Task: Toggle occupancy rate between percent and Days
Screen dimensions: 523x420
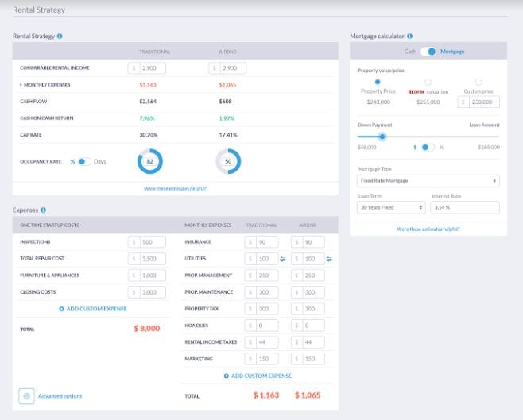Action: [x=83, y=161]
